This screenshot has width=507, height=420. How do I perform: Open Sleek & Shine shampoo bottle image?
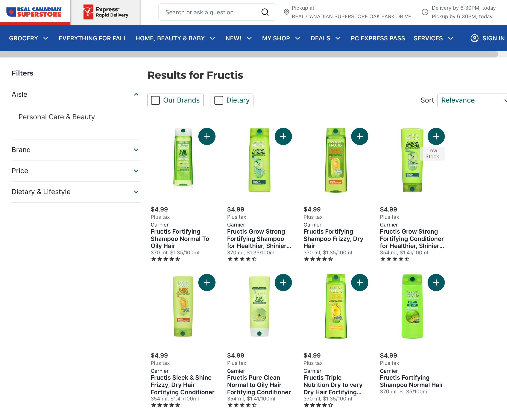(x=335, y=160)
